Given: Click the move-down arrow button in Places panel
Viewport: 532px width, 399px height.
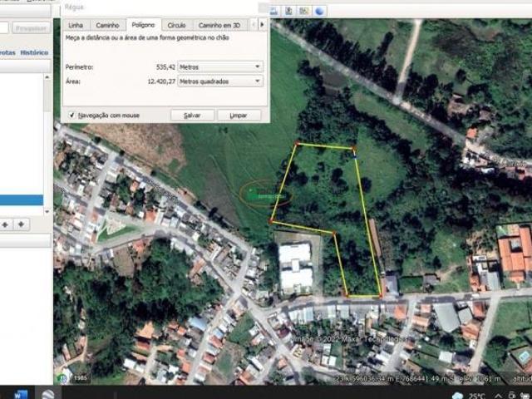Looking at the screenshot, I should coord(21,224).
